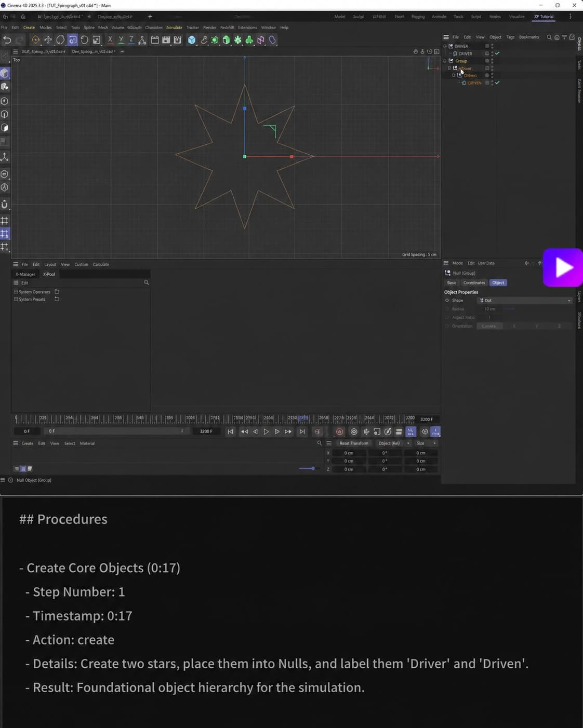Screen dimensions: 583x728
Task: Expand System Presets folder
Action: tap(16, 299)
